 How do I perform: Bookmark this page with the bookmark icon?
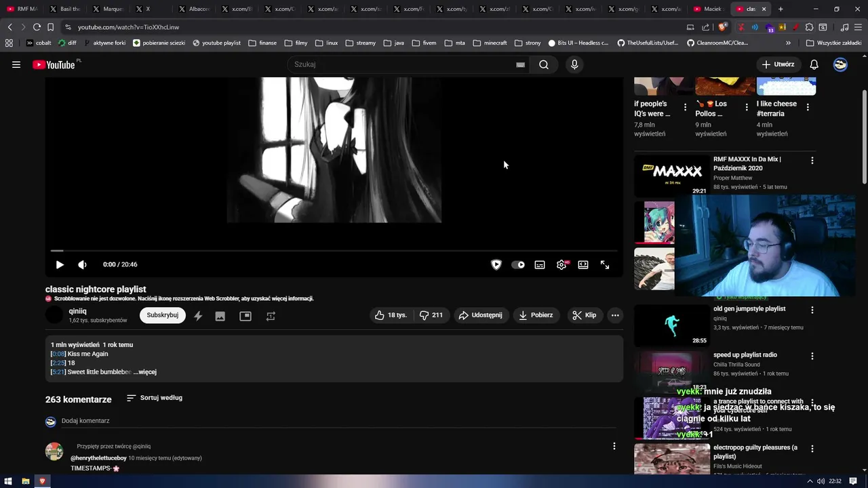50,27
